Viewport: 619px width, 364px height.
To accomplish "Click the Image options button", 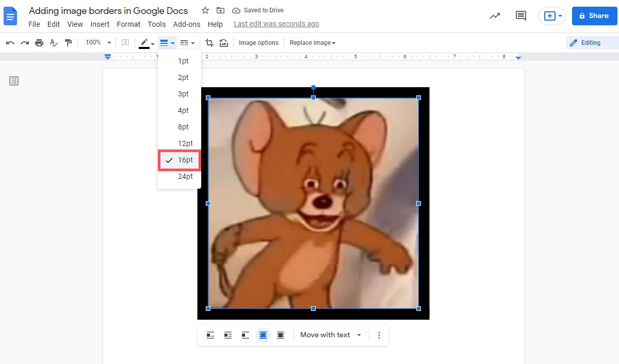I will point(258,43).
